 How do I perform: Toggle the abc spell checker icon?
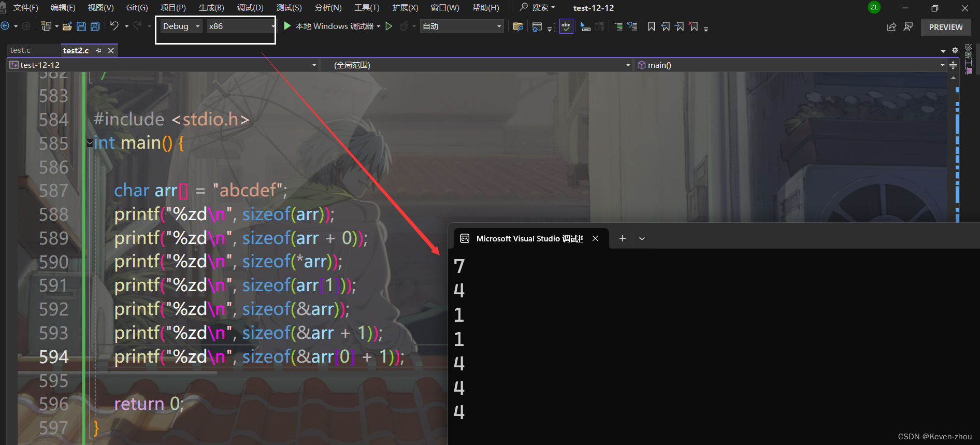566,26
